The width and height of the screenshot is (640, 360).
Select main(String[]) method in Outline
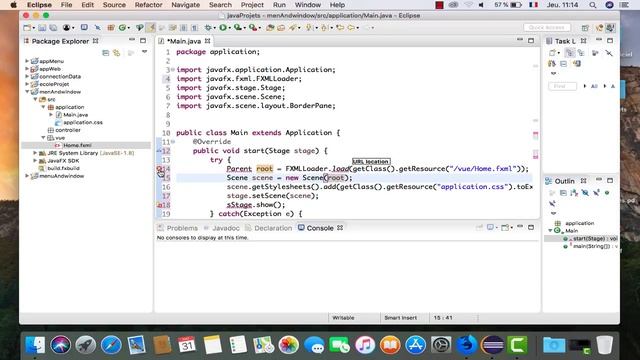(595, 246)
